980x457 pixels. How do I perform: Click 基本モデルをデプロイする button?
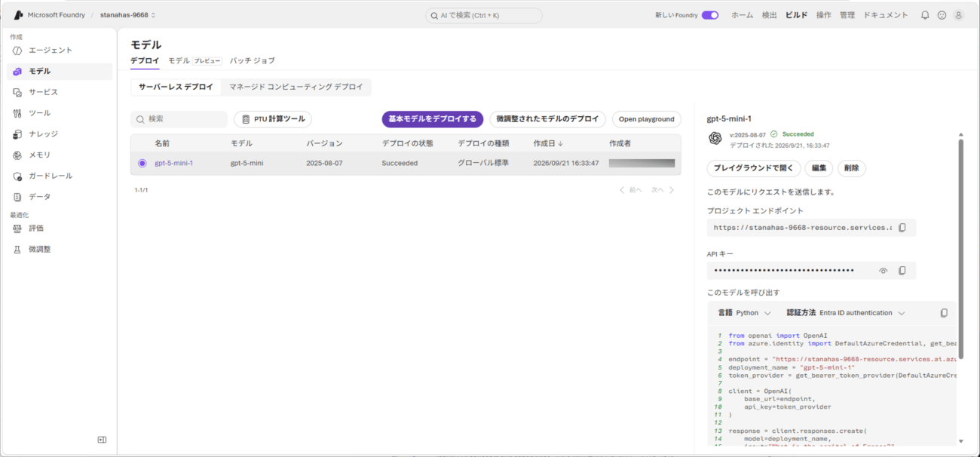(x=432, y=119)
